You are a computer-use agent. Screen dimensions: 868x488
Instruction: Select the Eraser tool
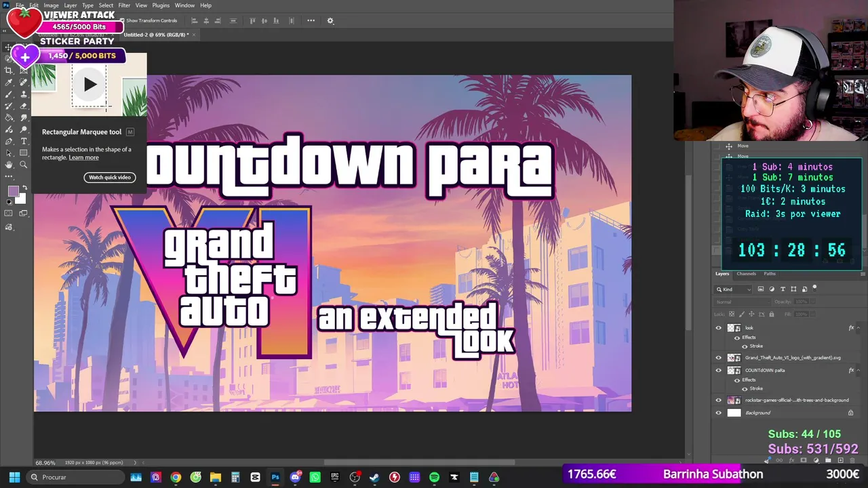coord(24,106)
